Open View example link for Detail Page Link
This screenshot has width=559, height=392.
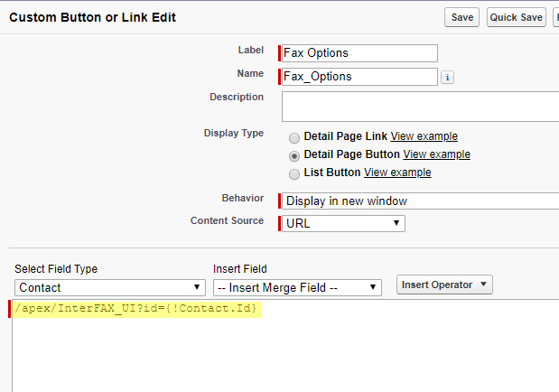(x=424, y=136)
